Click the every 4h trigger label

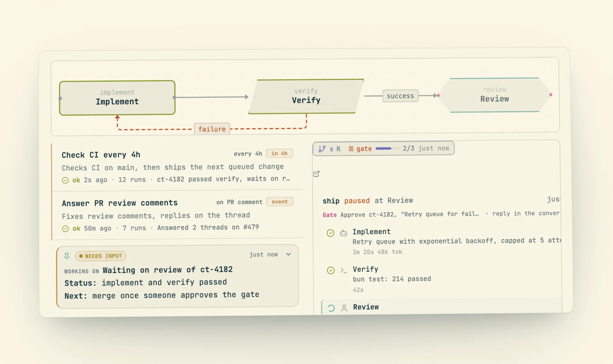click(x=248, y=154)
